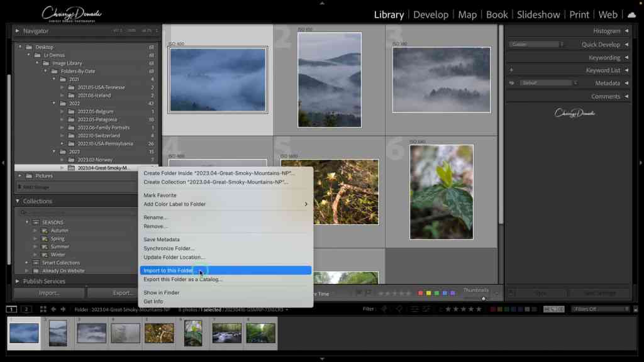Go forward with the filmstrip right arrow

tap(64, 309)
